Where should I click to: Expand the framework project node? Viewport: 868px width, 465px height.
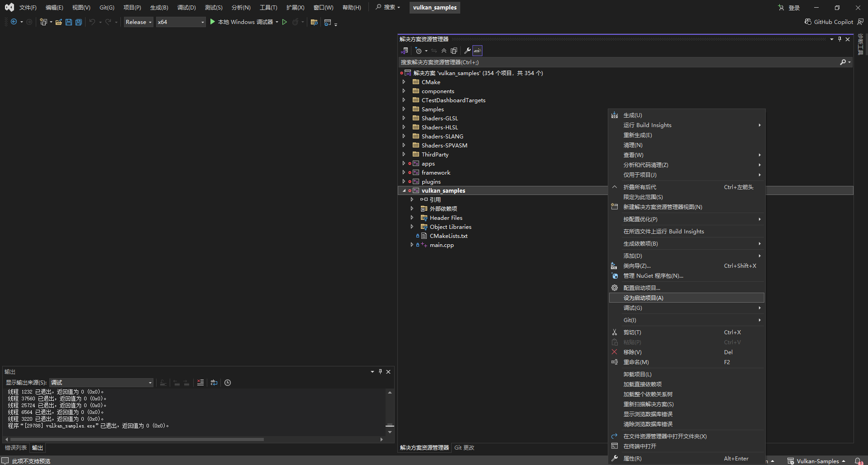[404, 172]
